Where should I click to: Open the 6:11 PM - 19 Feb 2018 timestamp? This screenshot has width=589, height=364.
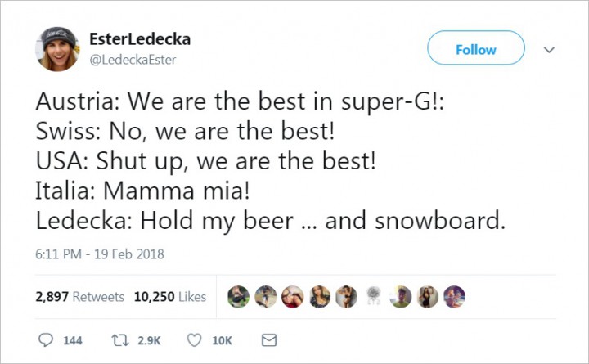pyautogui.click(x=100, y=254)
